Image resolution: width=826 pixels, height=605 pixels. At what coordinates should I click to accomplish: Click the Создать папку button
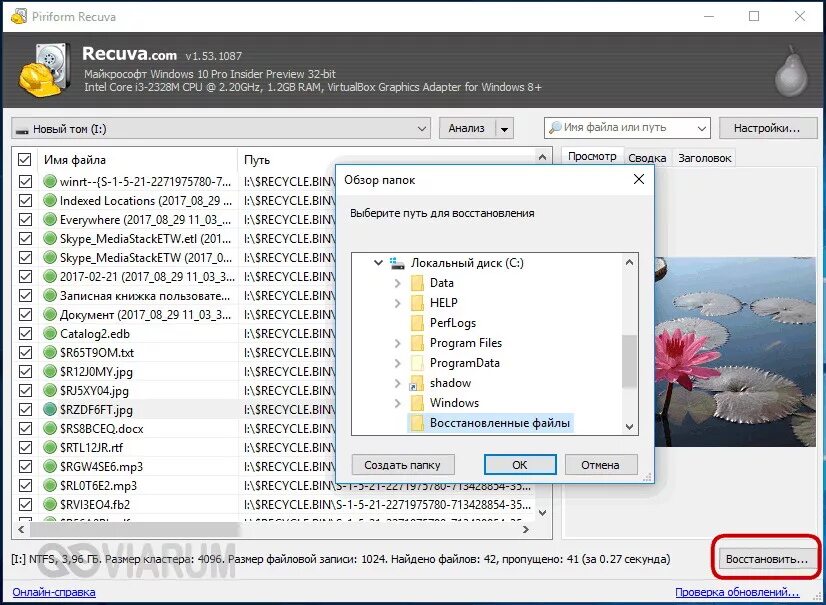(402, 465)
